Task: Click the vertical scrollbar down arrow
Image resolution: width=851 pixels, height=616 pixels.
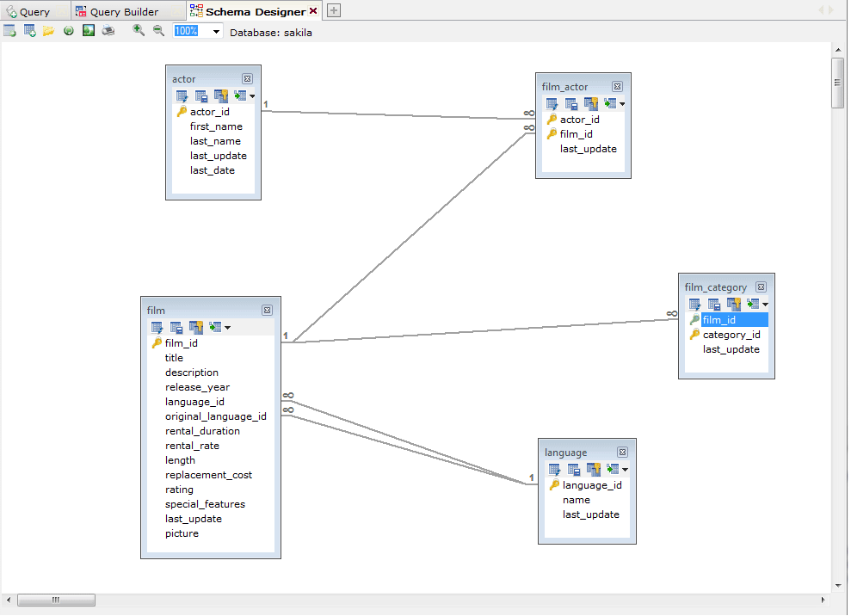Action: click(837, 584)
